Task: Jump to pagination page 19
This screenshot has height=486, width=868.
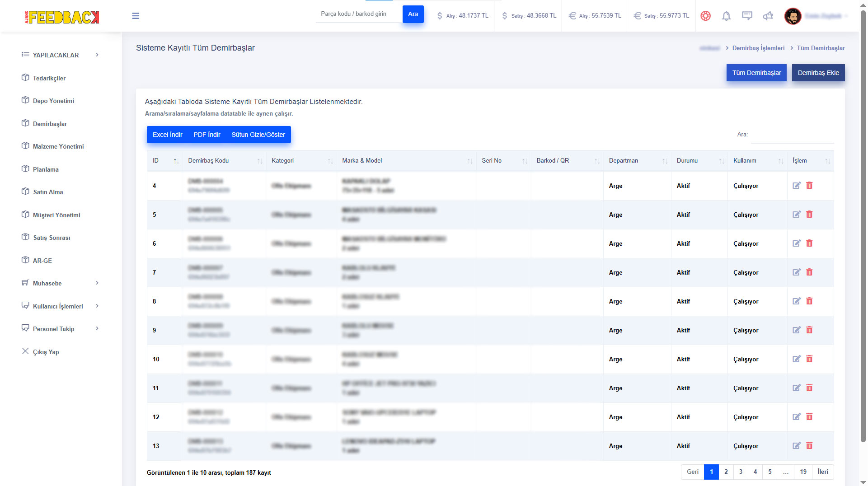Action: (803, 472)
